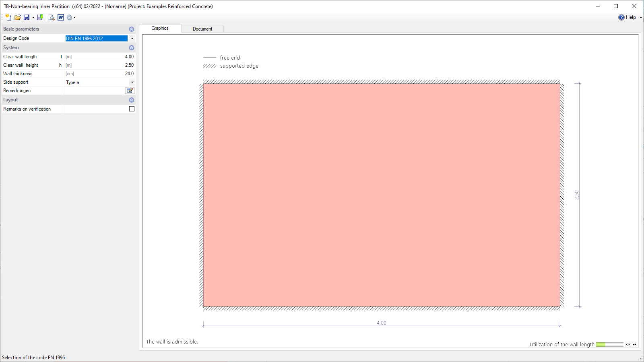Click the settings gear icon
The width and height of the screenshot is (644, 362).
69,17
